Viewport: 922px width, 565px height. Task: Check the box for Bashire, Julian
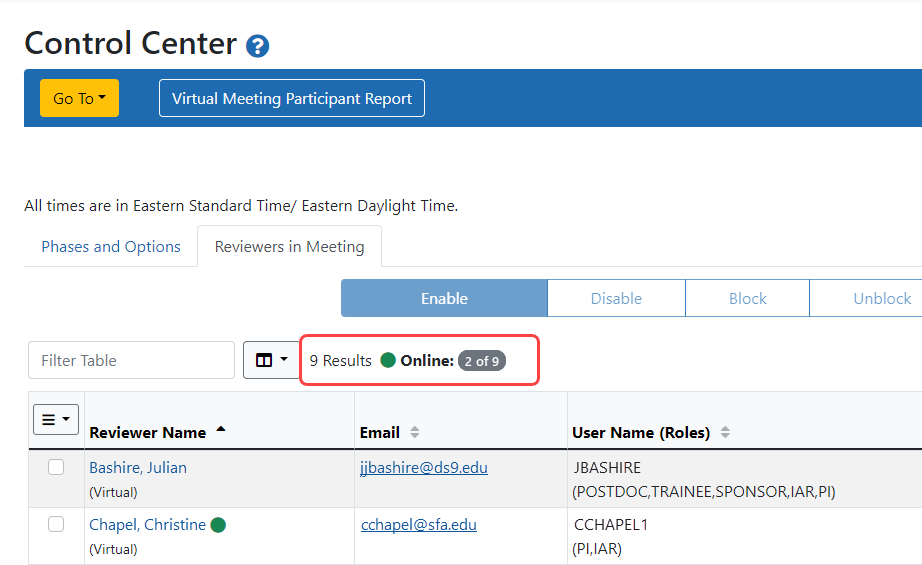tap(56, 467)
